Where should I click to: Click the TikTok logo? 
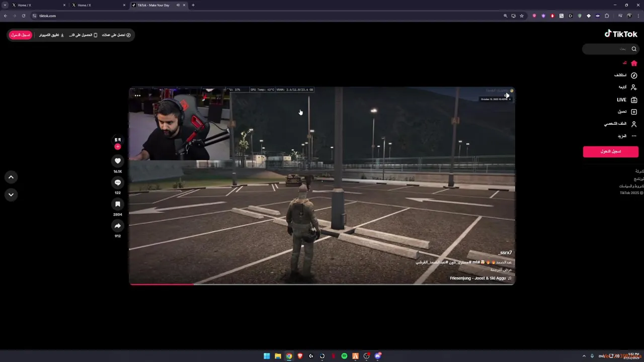(621, 34)
